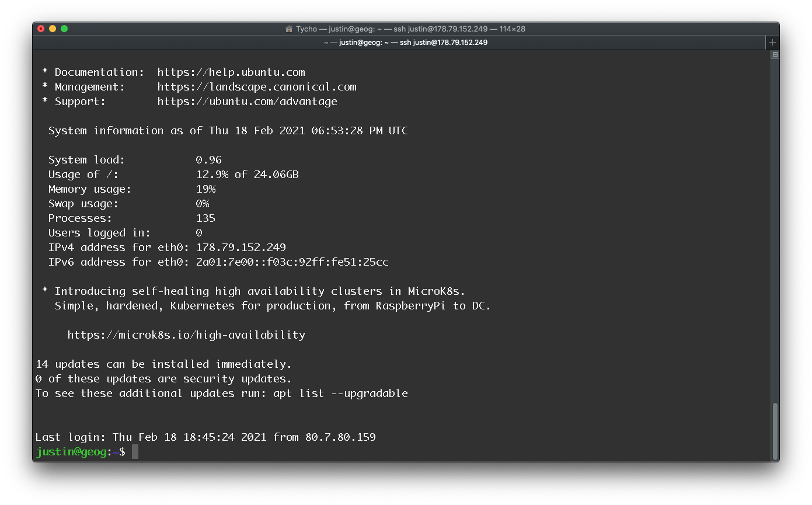Click the System load value 0.96
812x505 pixels.
(x=209, y=160)
